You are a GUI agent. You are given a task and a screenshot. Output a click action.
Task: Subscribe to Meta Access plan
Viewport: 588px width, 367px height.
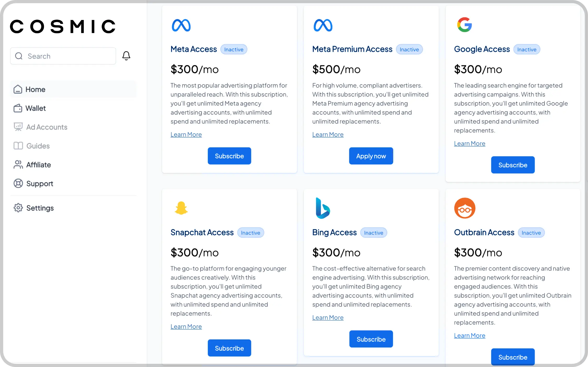[x=229, y=156]
